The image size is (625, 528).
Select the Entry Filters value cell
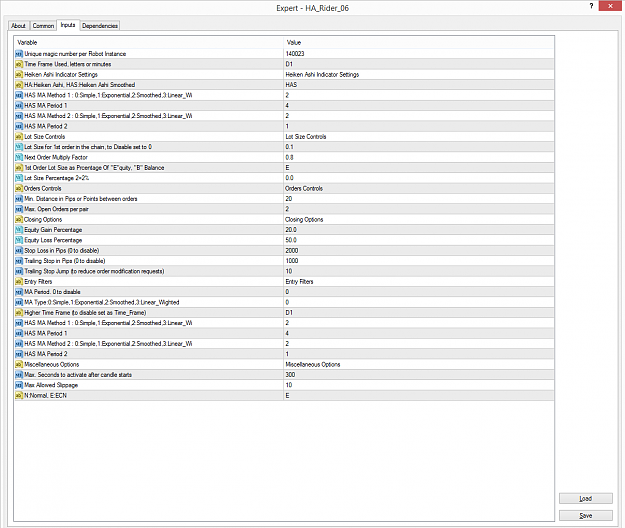[x=419, y=282]
